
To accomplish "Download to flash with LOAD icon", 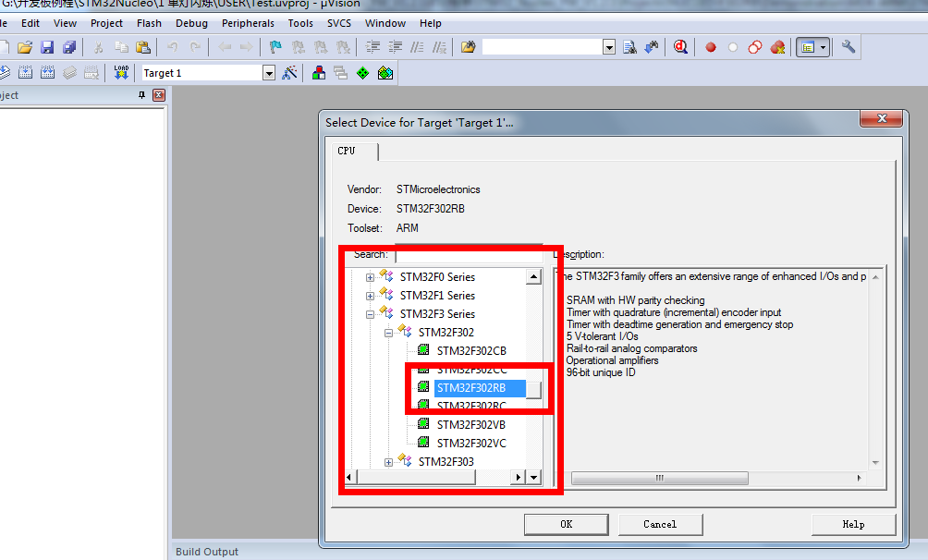I will pyautogui.click(x=121, y=73).
